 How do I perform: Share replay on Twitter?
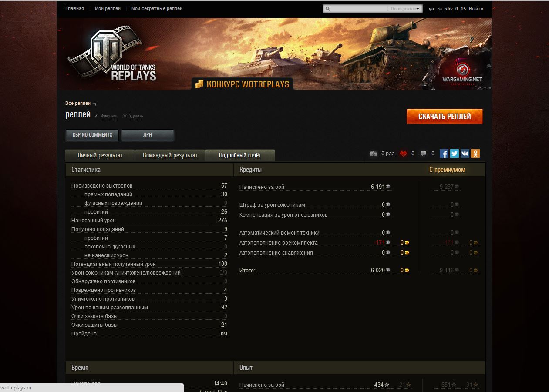455,154
